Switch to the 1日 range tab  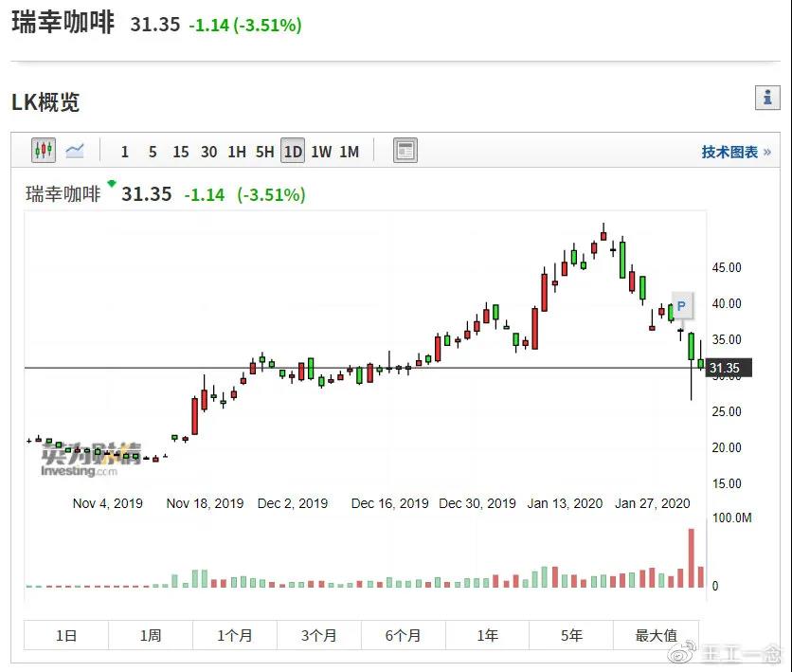point(66,635)
